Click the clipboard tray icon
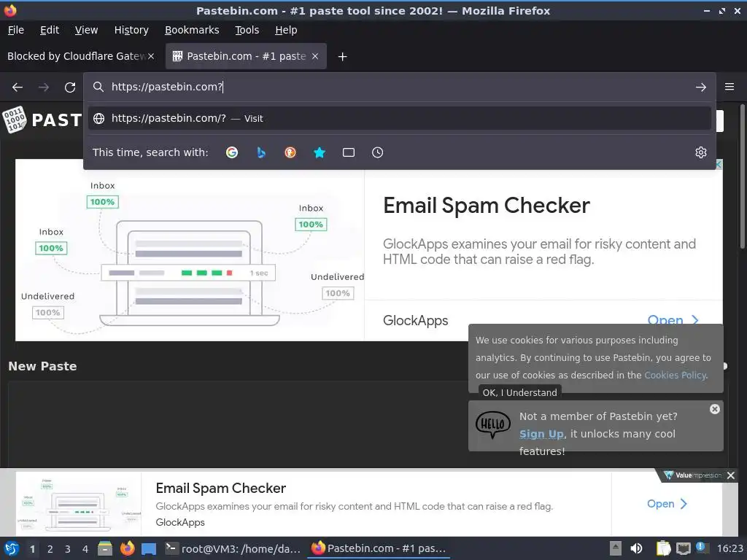Image resolution: width=747 pixels, height=560 pixels. 663,548
